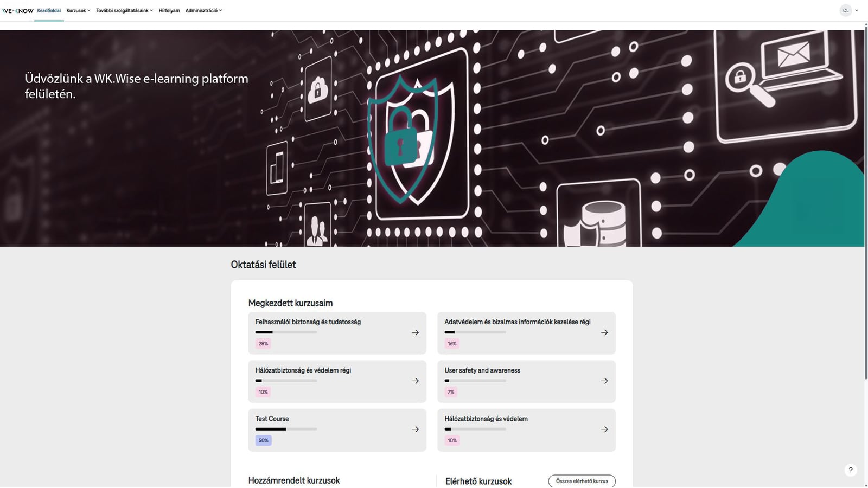Image resolution: width=868 pixels, height=488 pixels.
Task: Click the 50% progress badge
Action: 263,440
